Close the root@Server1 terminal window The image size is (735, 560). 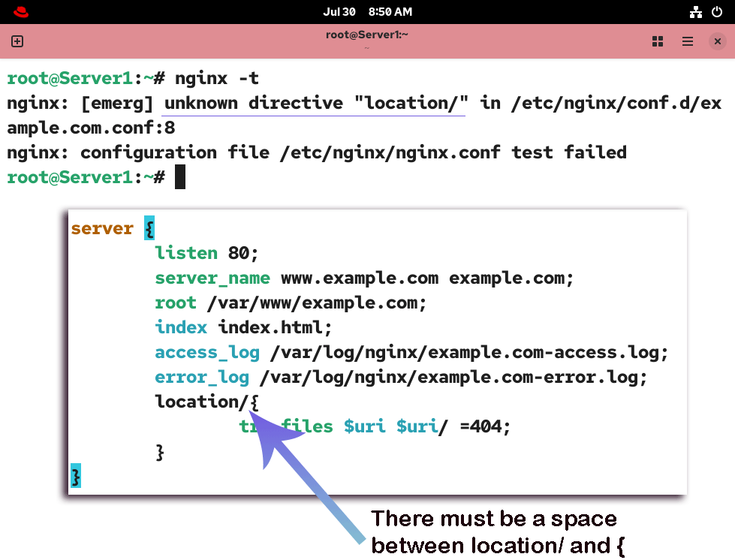tap(717, 41)
